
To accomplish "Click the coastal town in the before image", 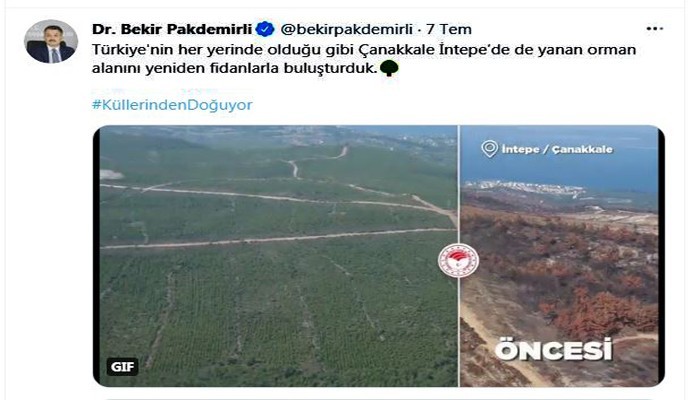I will (525, 188).
